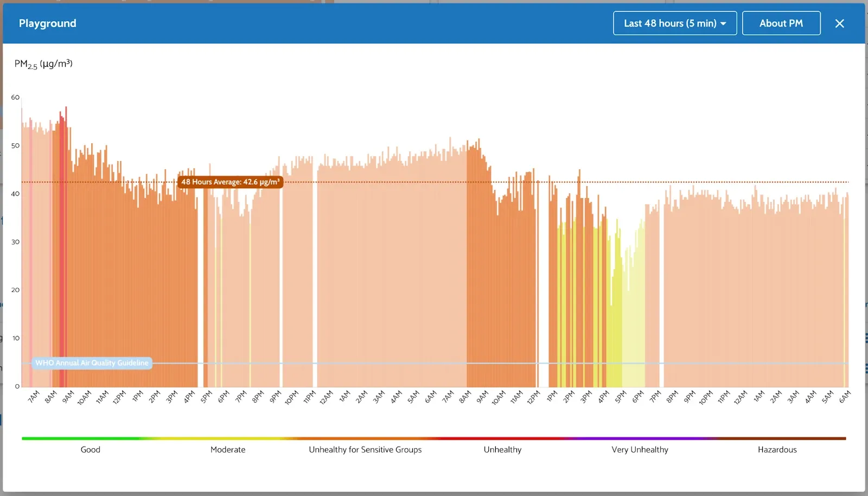Click the Unhealthy legend label
Image resolution: width=868 pixels, height=496 pixels.
pos(502,449)
